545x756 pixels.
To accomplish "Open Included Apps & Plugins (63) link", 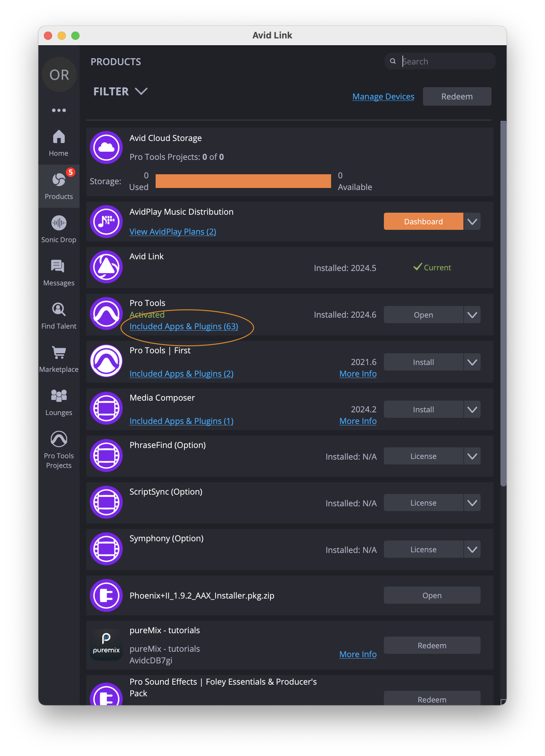I will point(184,326).
